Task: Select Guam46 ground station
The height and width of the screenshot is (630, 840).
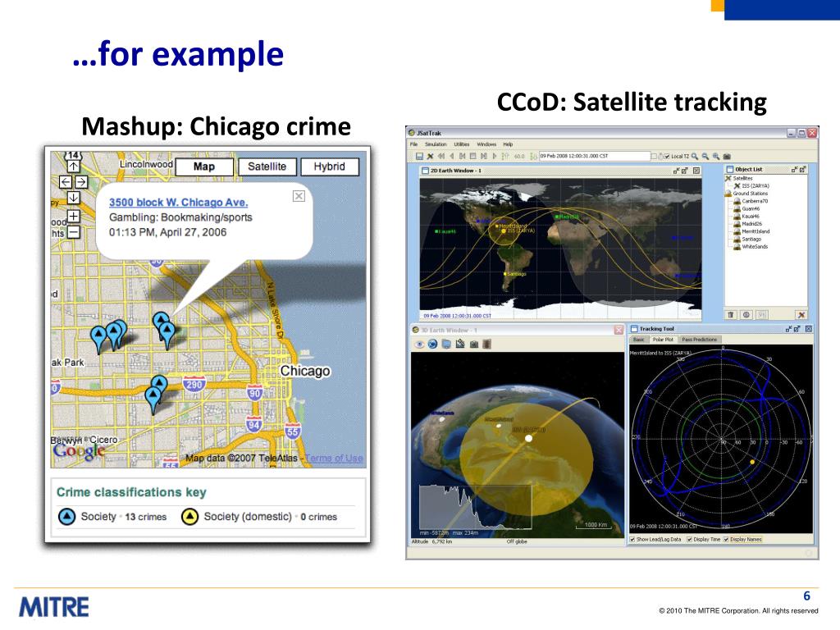Action: click(746, 208)
